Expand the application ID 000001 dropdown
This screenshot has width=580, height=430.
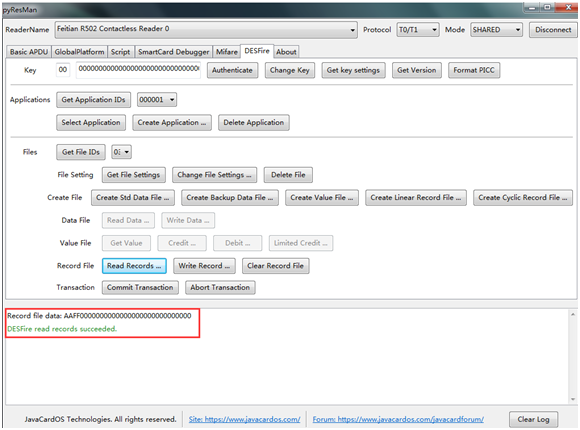(x=157, y=100)
